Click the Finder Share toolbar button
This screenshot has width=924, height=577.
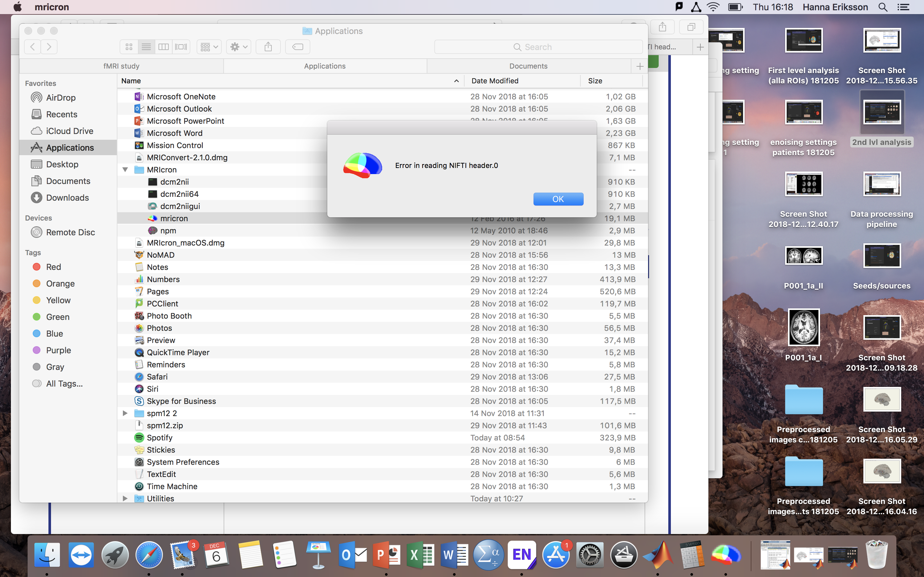tap(268, 47)
